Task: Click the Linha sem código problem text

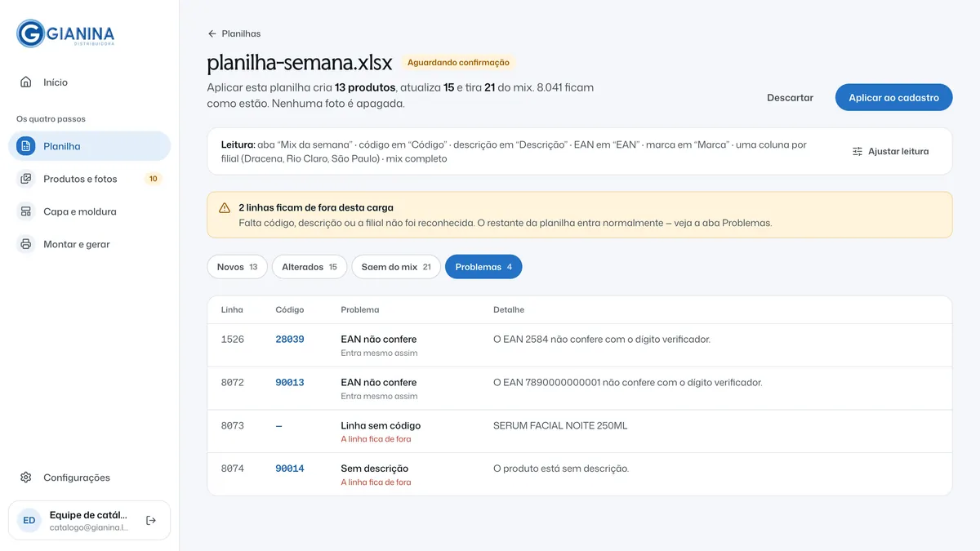Action: point(381,425)
